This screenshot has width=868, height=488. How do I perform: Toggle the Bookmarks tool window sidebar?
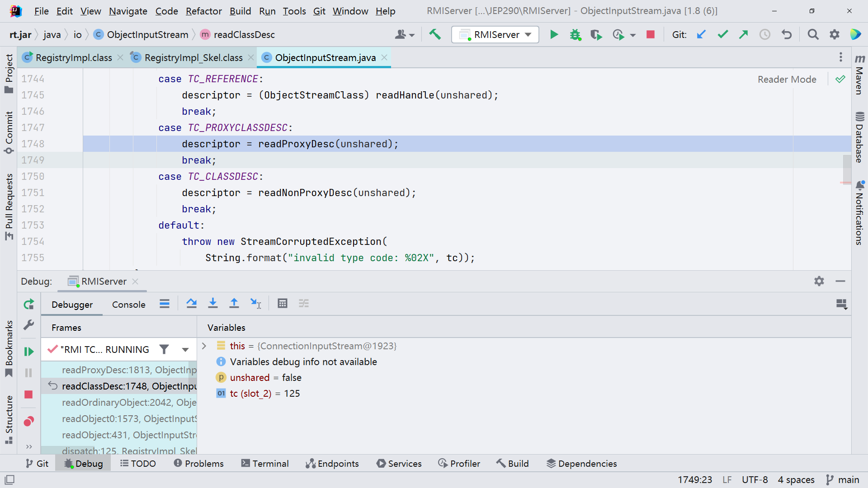(9, 348)
